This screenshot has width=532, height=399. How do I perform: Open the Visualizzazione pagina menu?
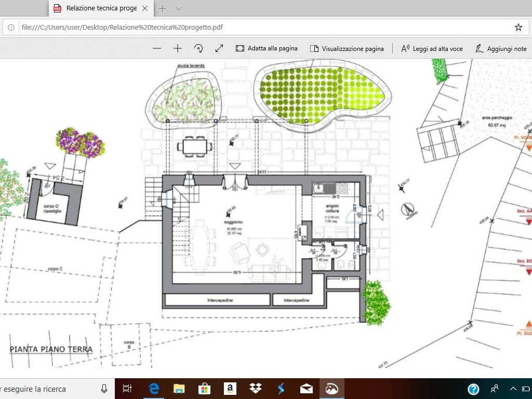pos(347,49)
